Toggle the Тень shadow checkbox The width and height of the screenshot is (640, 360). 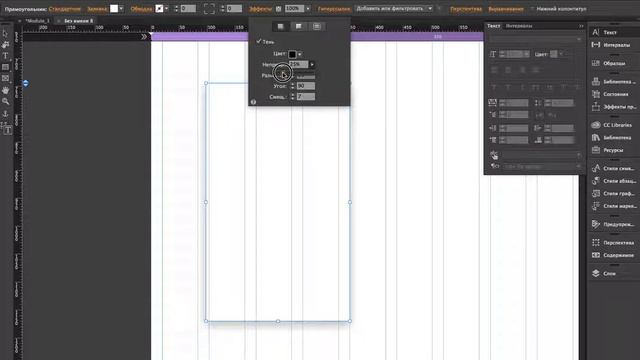coord(258,42)
